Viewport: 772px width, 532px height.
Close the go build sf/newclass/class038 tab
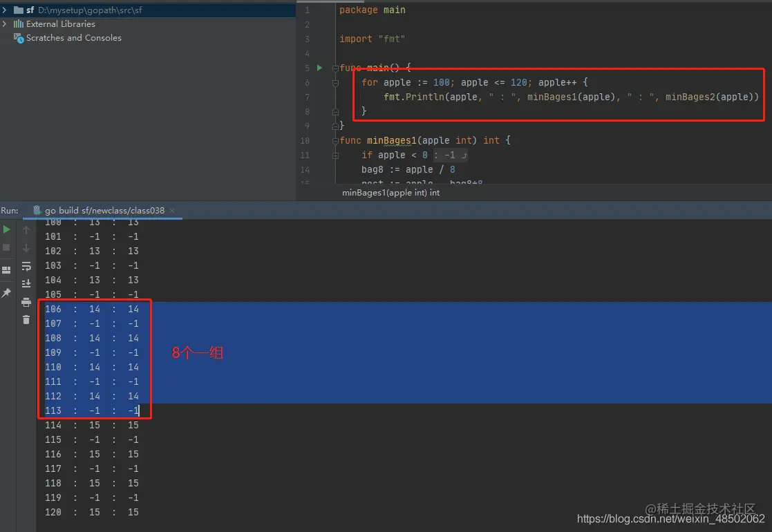[172, 210]
